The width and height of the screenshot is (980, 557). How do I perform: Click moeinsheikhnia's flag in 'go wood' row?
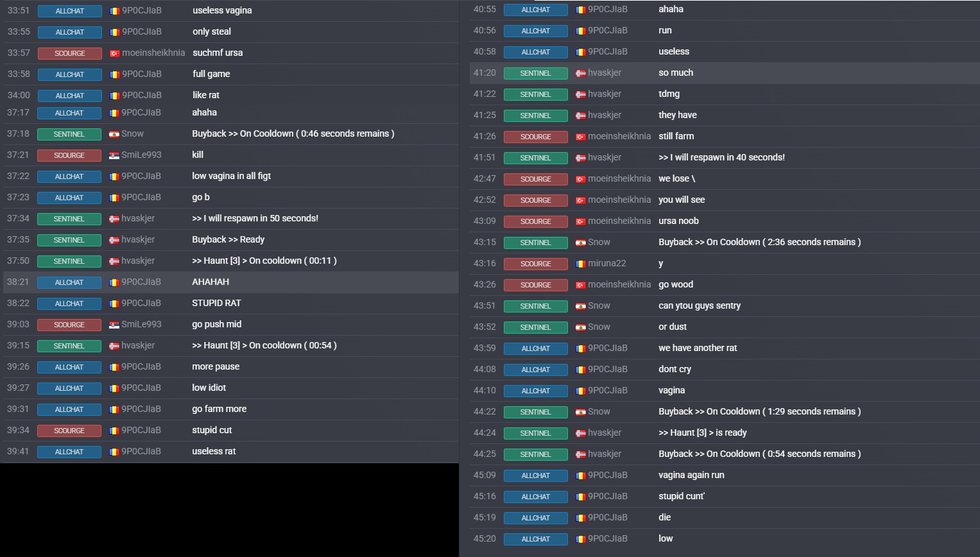(581, 285)
